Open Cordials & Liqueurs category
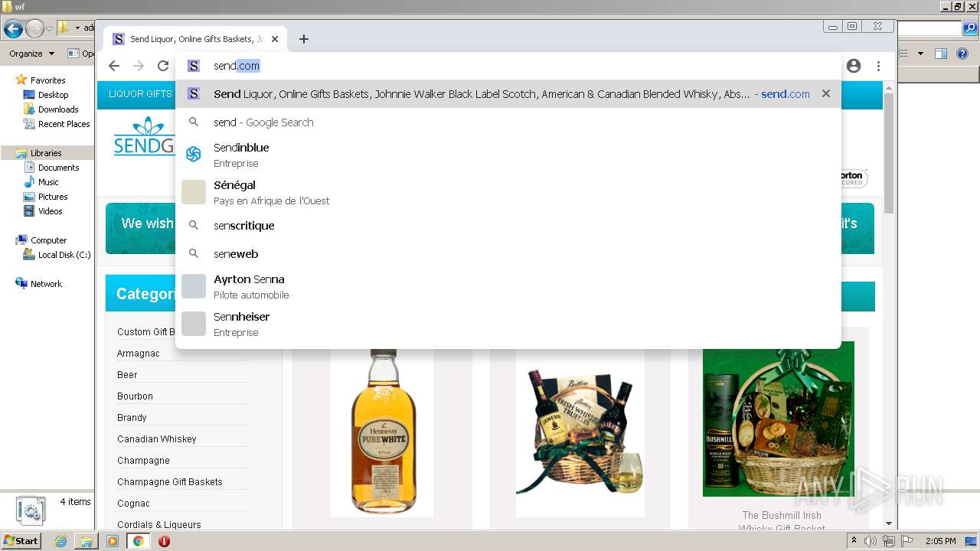This screenshot has width=980, height=551. [159, 525]
